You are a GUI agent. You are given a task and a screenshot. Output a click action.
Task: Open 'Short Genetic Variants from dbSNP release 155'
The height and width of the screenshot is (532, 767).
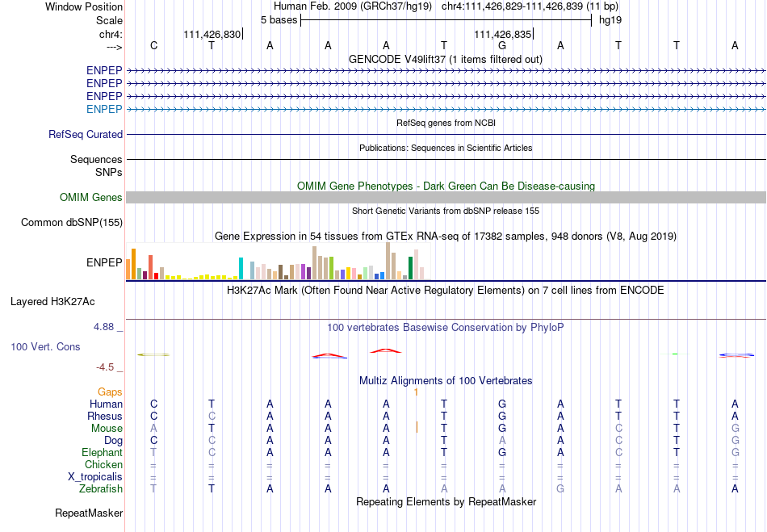click(x=446, y=211)
